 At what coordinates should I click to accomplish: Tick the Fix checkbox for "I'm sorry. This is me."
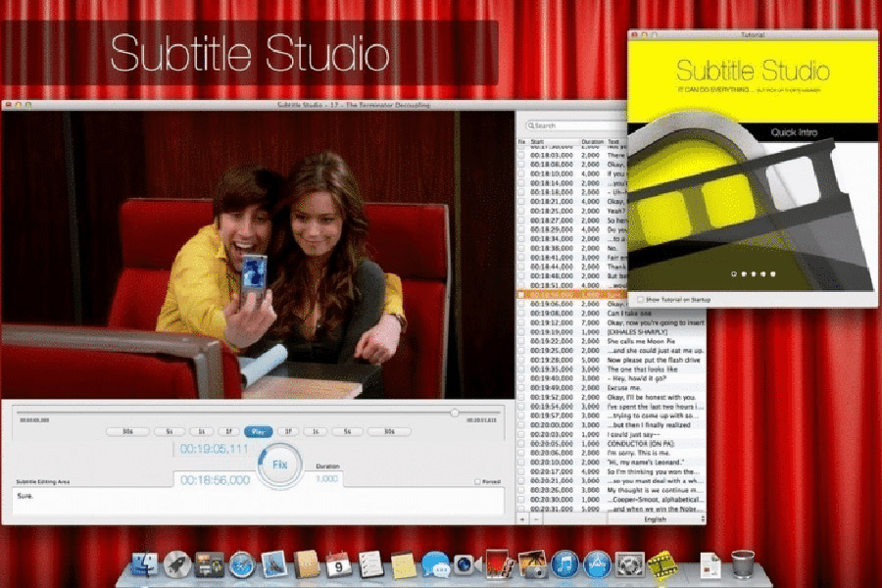coord(521,453)
